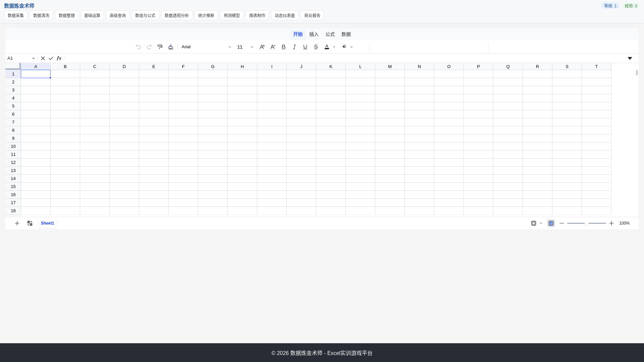Click the select-all corner box
The width and height of the screenshot is (644, 362).
click(x=13, y=66)
